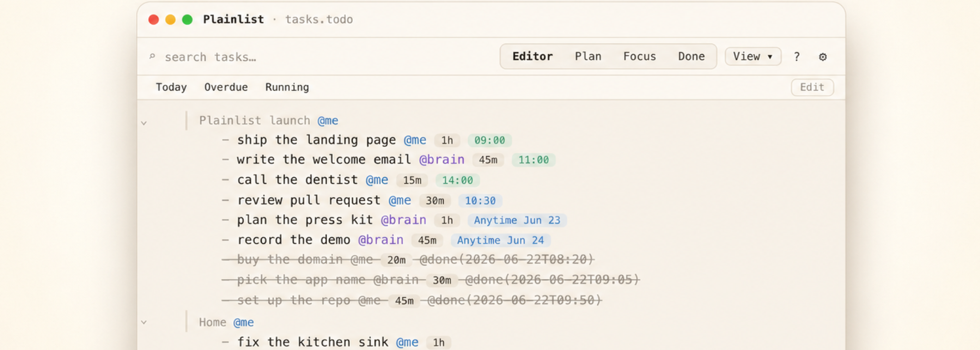The image size is (980, 350).
Task: Focus the search tasks field
Action: 210,57
